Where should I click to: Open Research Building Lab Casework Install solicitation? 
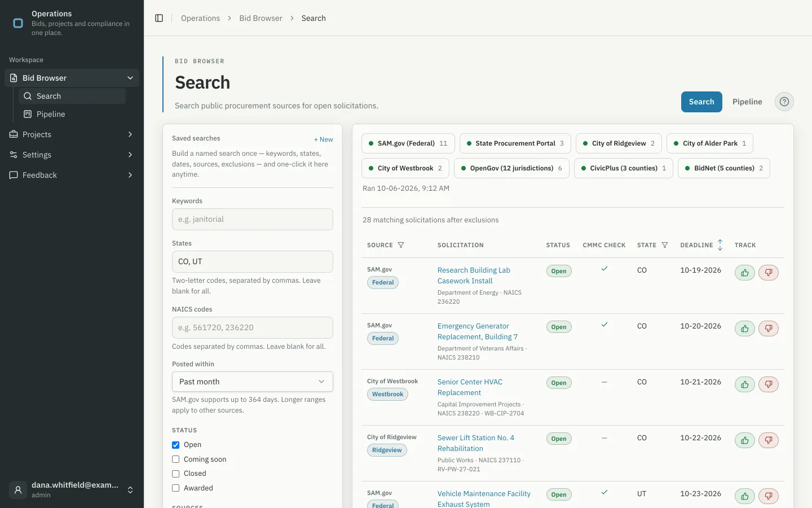pos(474,275)
